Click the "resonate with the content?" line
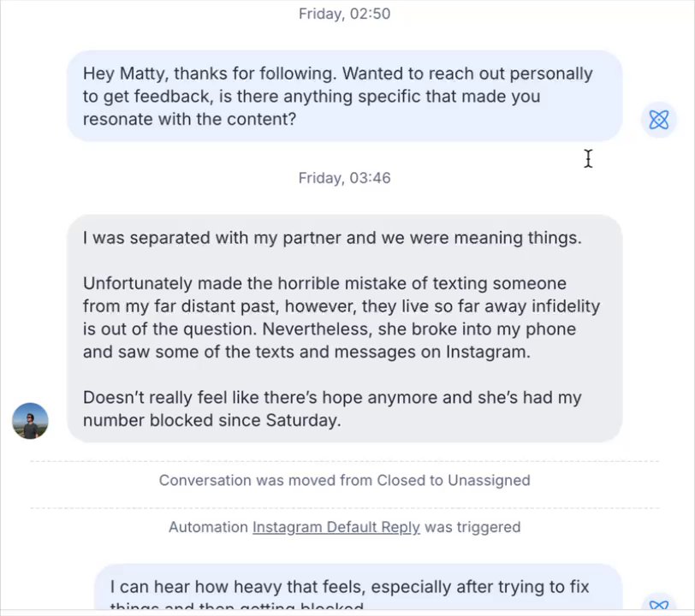695x616 pixels. pos(189,120)
